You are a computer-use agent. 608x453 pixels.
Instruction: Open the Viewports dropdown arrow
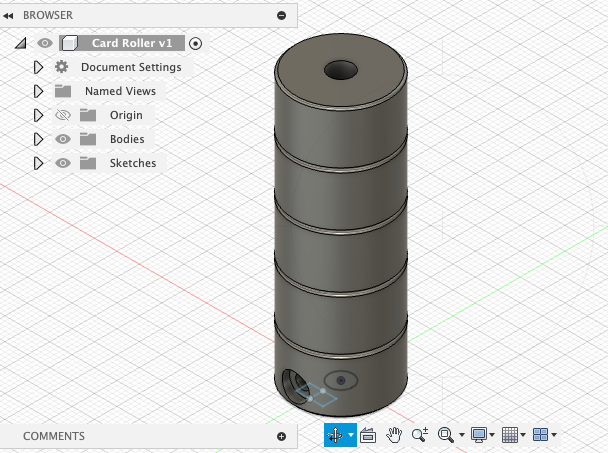(x=554, y=435)
